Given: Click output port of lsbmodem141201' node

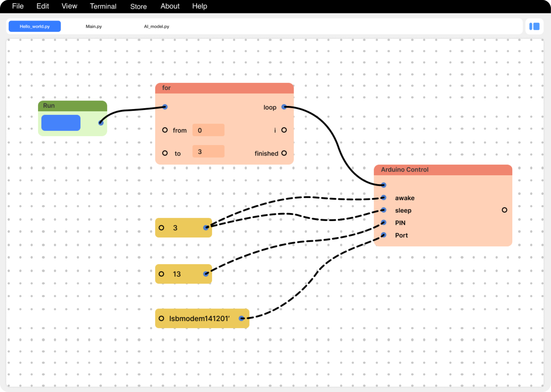Looking at the screenshot, I should (241, 318).
